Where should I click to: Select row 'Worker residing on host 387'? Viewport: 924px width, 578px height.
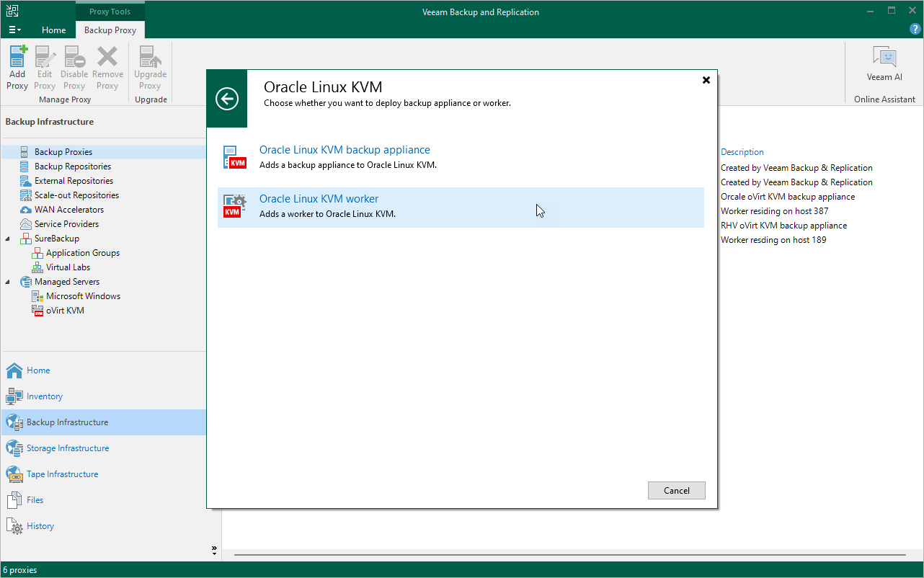click(x=775, y=211)
